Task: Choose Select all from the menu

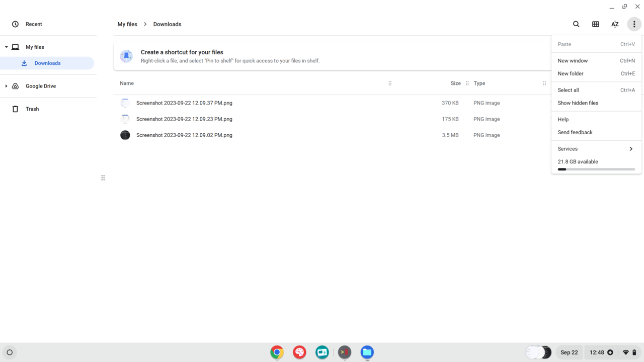Action: 568,90
